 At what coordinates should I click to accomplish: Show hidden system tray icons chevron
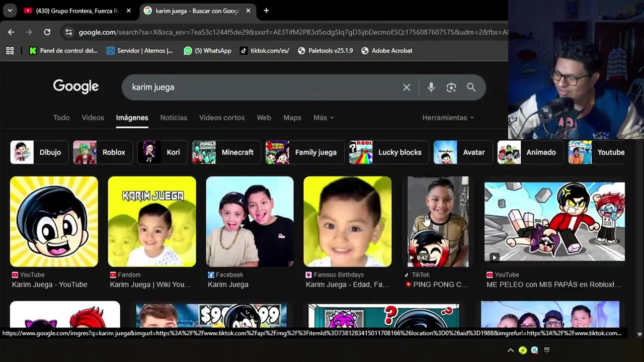[x=511, y=350]
